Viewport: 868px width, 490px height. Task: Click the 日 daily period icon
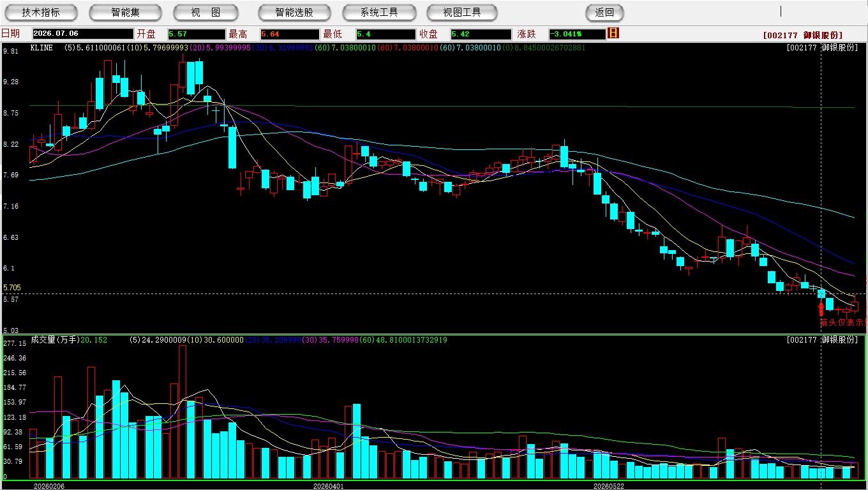coord(613,33)
